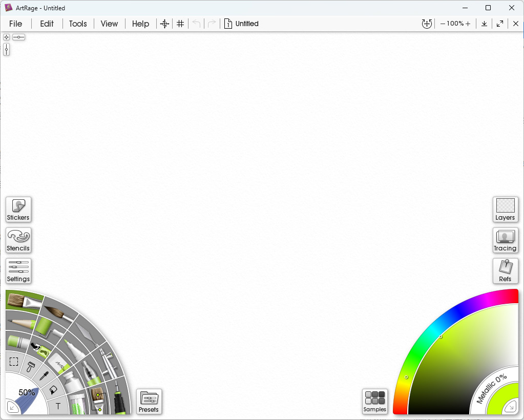Select the Pencil tool
The width and height of the screenshot is (524, 420).
click(x=20, y=323)
